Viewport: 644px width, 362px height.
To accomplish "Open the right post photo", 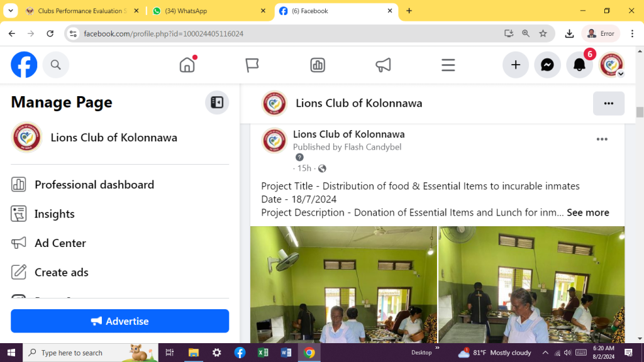I will click(531, 285).
